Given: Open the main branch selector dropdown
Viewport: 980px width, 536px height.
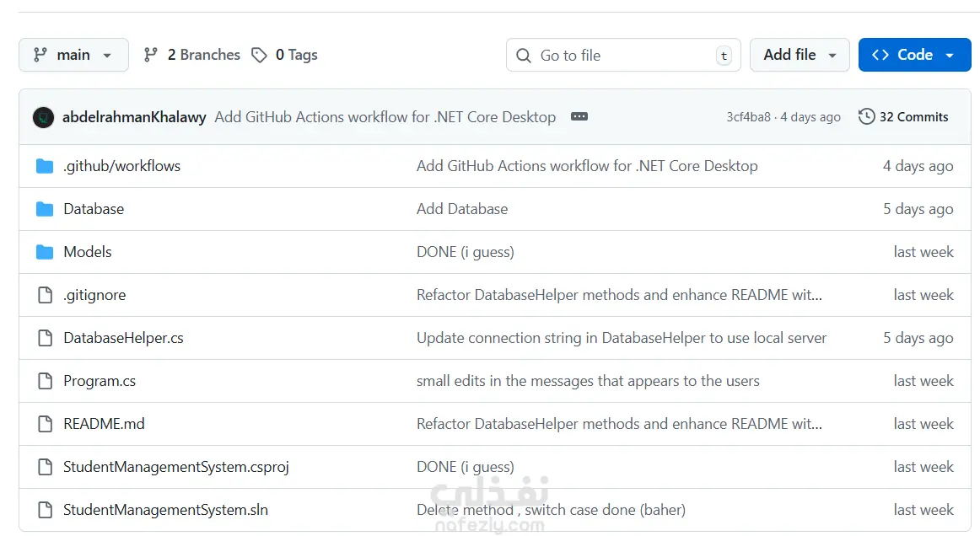Looking at the screenshot, I should click(x=73, y=55).
